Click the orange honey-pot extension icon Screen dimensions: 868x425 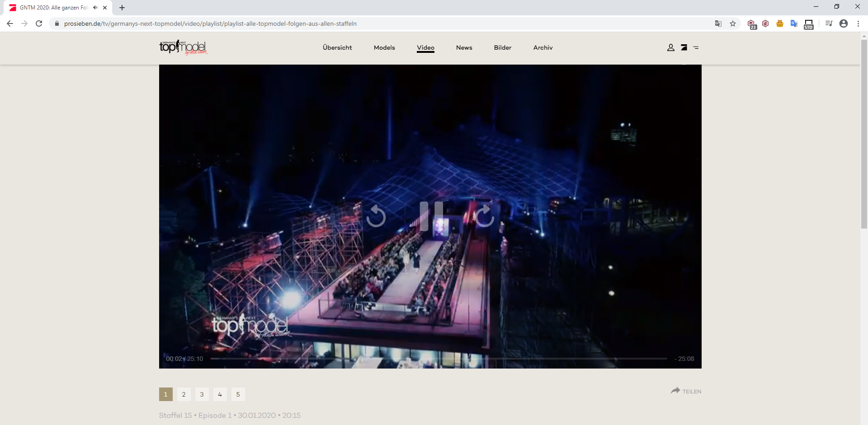click(780, 23)
